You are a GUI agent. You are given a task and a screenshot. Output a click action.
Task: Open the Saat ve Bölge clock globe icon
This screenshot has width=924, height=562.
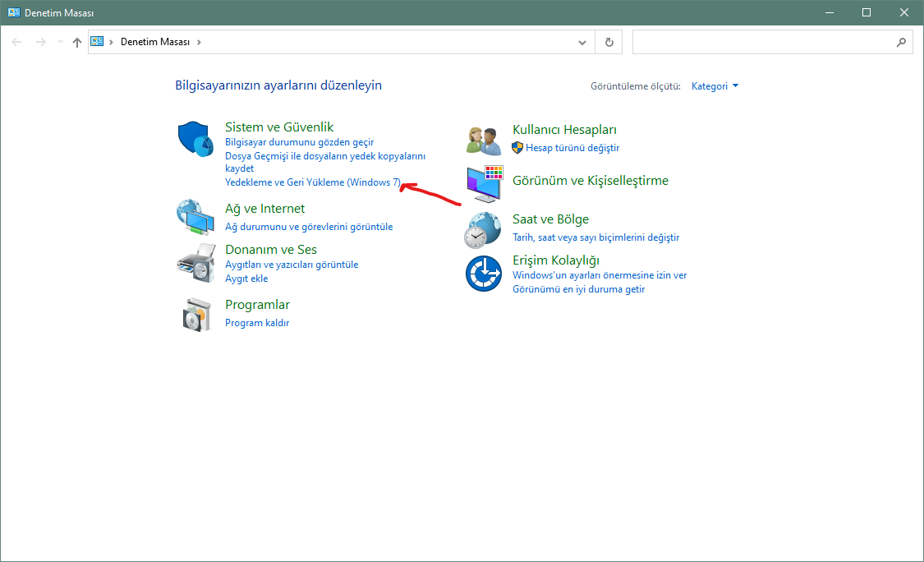pos(483,230)
